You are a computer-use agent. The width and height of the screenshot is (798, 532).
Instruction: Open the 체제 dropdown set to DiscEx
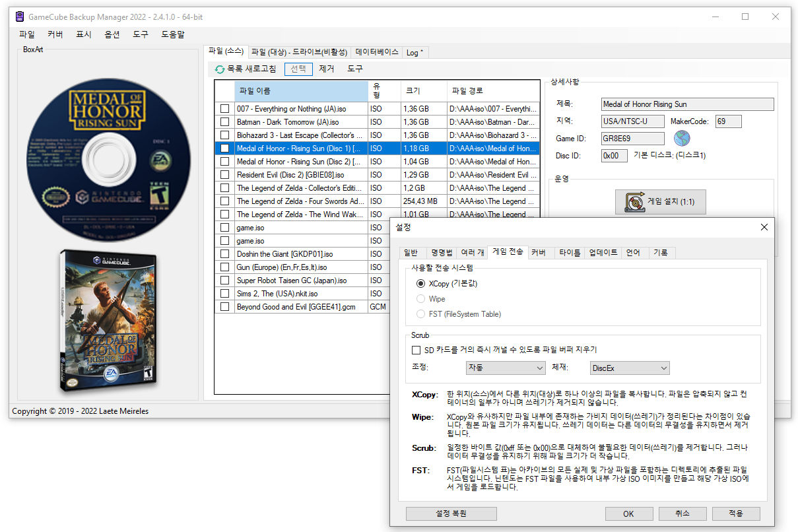tap(630, 368)
